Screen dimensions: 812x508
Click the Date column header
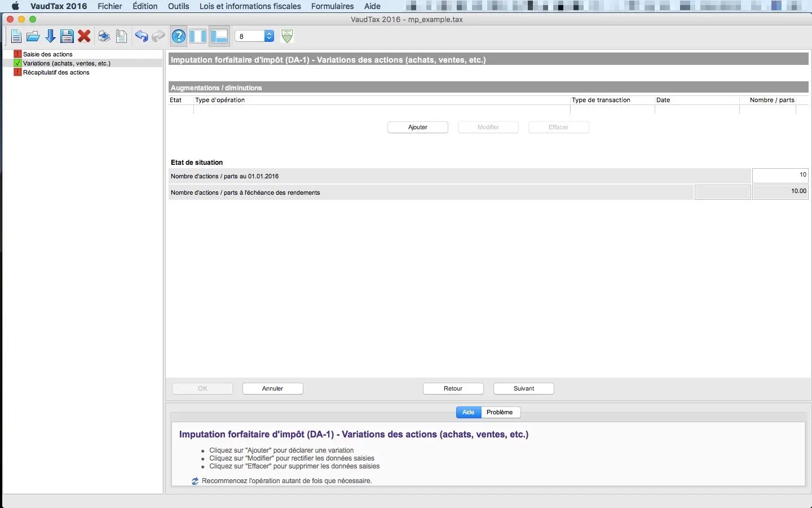pos(697,100)
